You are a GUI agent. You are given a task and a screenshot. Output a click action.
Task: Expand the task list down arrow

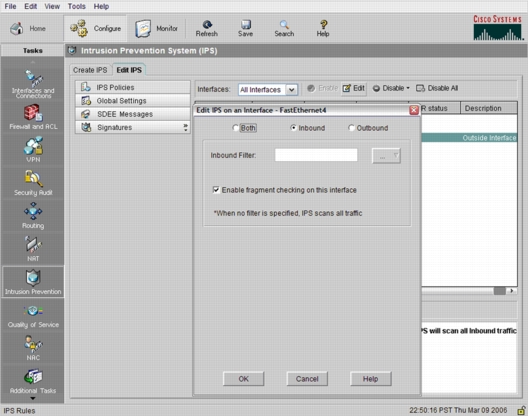coord(33,399)
